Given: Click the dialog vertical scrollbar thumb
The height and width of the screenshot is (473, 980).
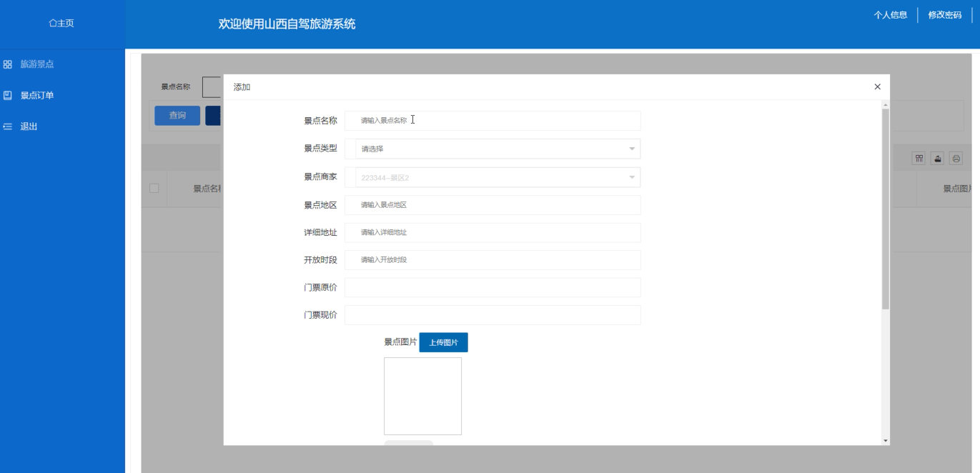Looking at the screenshot, I should click(886, 209).
